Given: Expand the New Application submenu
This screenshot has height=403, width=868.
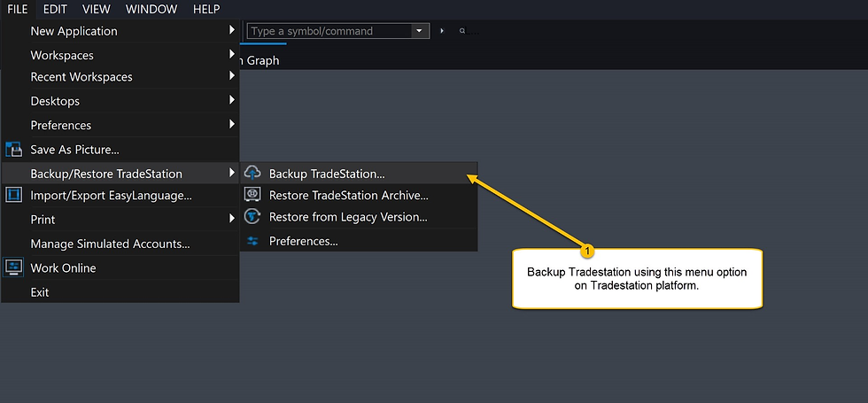Looking at the screenshot, I should click(x=232, y=30).
